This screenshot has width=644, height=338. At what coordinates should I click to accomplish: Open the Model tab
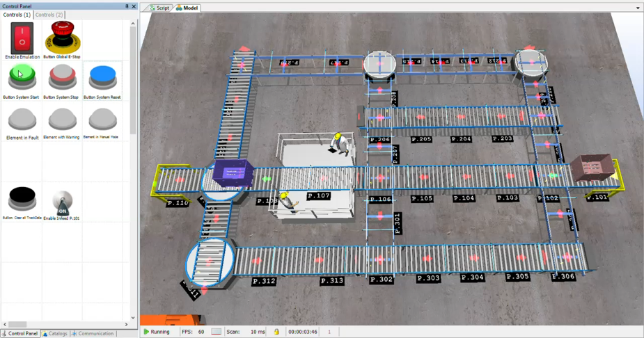pos(187,8)
